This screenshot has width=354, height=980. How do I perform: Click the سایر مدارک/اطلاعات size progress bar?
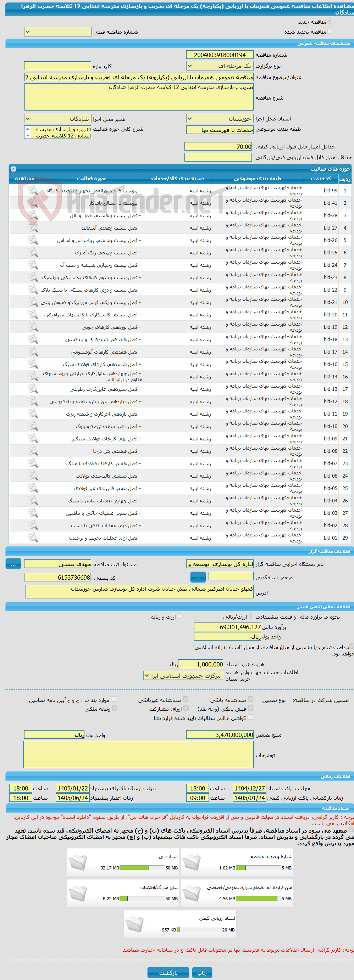pyautogui.click(x=142, y=899)
